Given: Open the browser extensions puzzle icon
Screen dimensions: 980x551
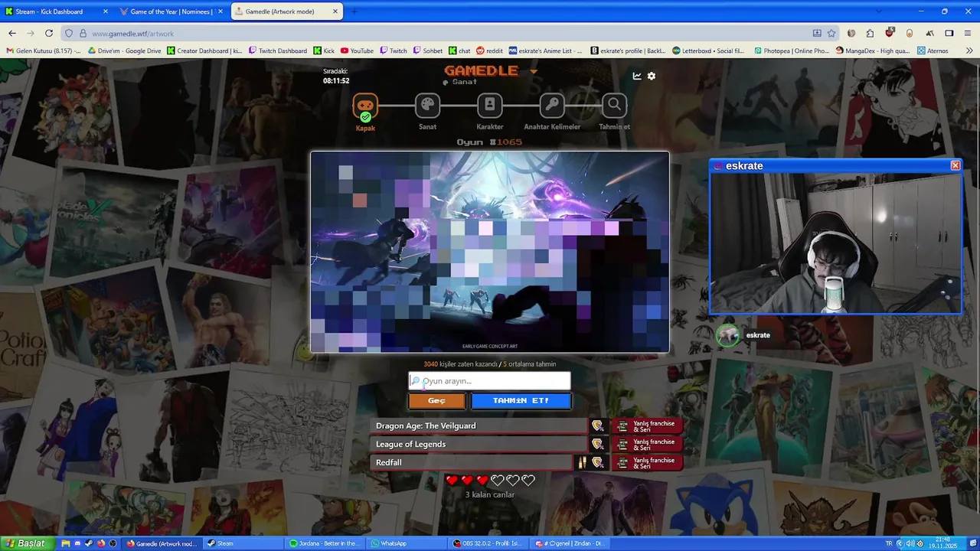Looking at the screenshot, I should point(871,33).
